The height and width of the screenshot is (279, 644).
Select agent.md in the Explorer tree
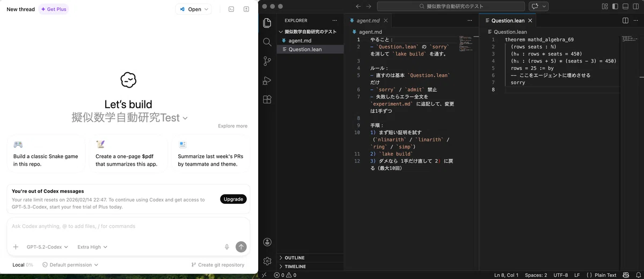point(310,40)
